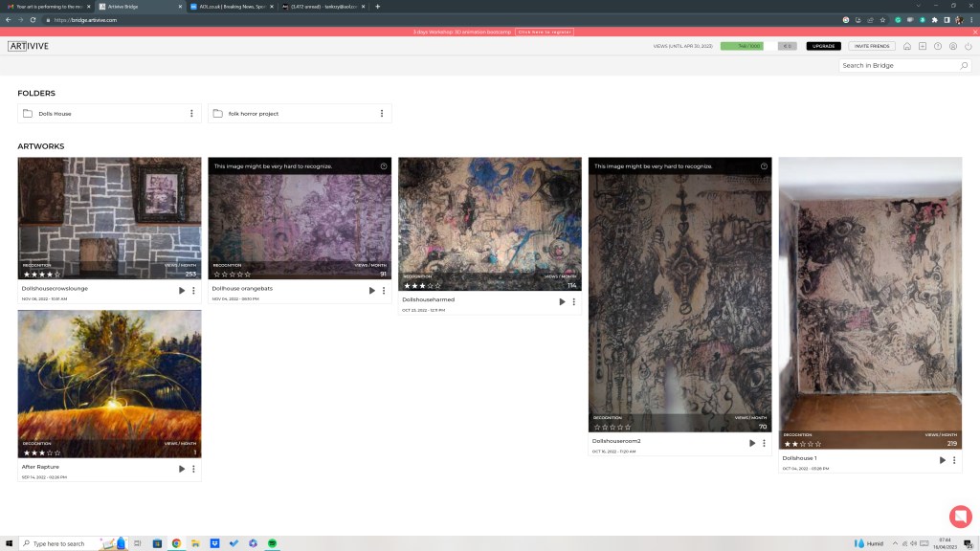The image size is (980, 551).
Task: Open three-dot menu for Dollshouseharmed artwork
Action: 574,301
